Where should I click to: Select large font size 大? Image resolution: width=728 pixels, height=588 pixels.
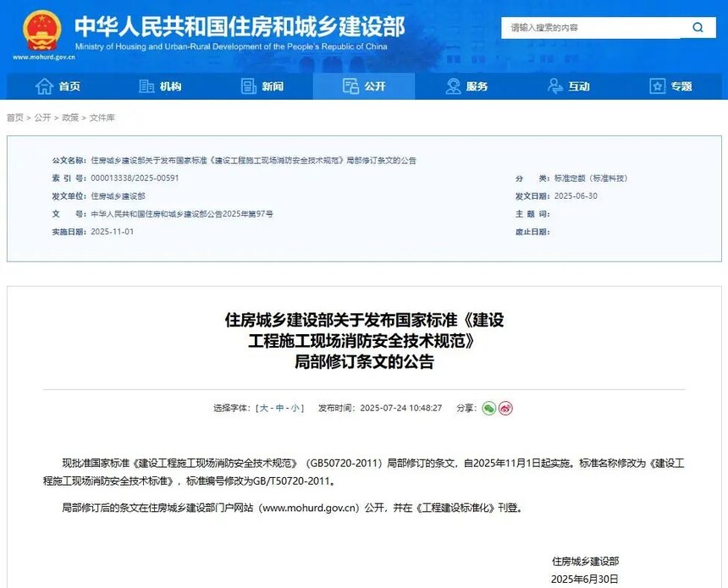click(x=264, y=409)
